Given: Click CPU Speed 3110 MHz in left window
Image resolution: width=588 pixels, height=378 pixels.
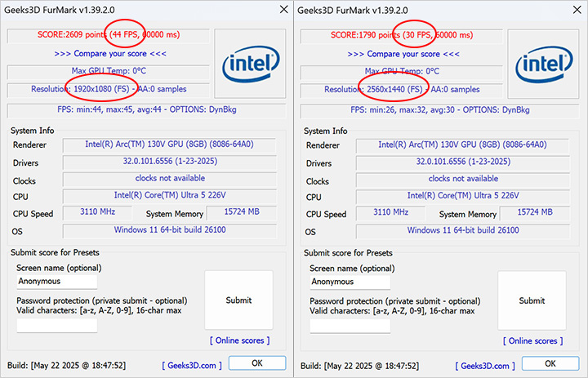Looking at the screenshot, I should coord(97,212).
